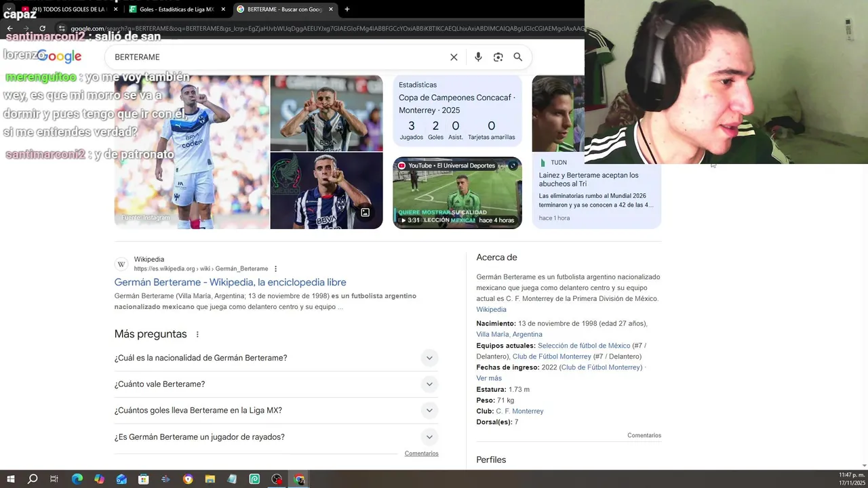This screenshot has width=868, height=488.
Task: Open Windows taskbar search
Action: pyautogui.click(x=32, y=479)
